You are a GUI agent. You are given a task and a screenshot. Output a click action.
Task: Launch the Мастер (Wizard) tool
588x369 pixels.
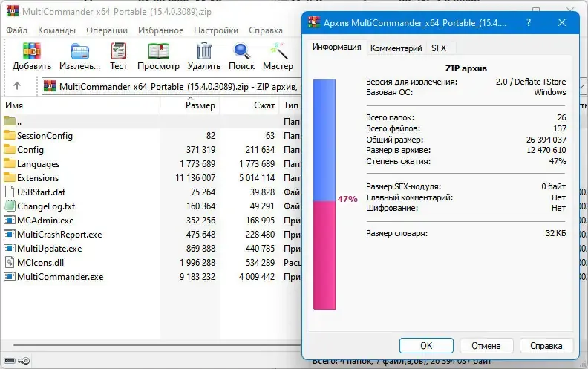pos(278,51)
